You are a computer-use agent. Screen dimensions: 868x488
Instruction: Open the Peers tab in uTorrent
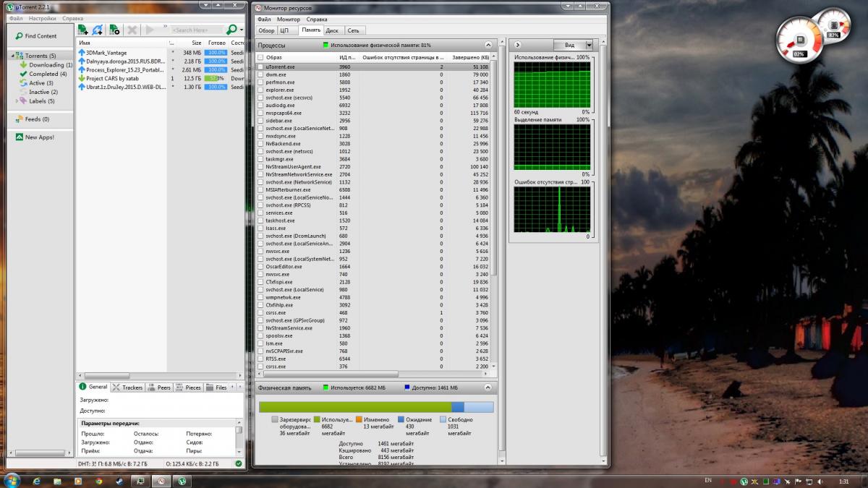[159, 388]
